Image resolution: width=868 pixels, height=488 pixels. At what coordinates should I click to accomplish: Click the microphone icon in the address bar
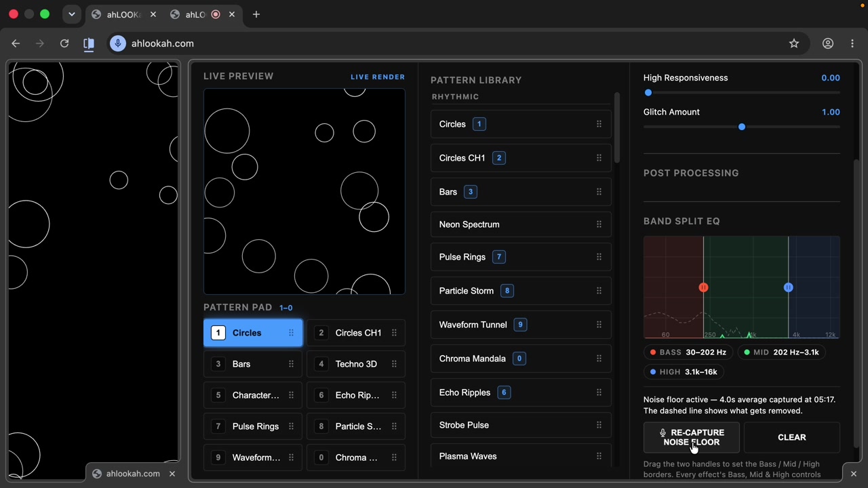pyautogui.click(x=118, y=43)
